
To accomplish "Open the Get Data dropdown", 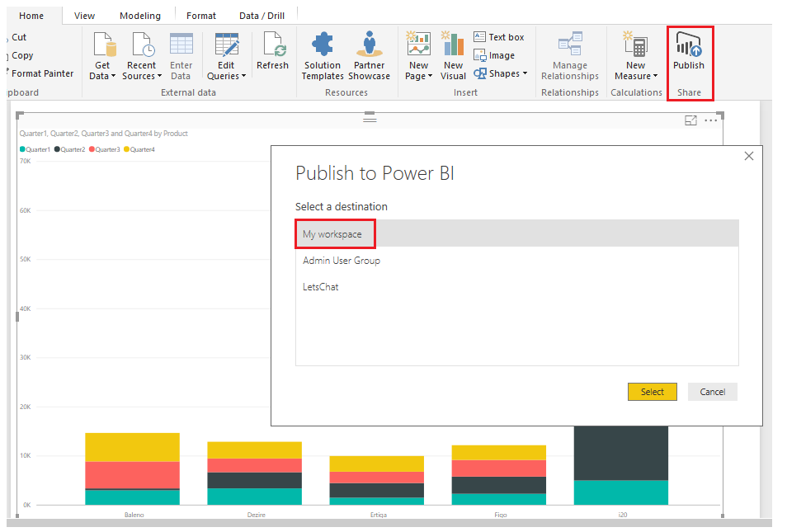I will point(102,56).
